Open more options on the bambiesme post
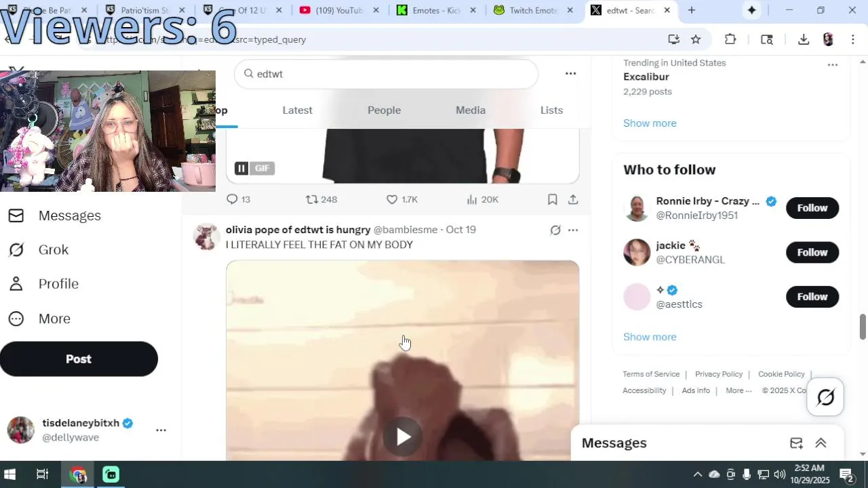This screenshot has height=488, width=868. 573,230
